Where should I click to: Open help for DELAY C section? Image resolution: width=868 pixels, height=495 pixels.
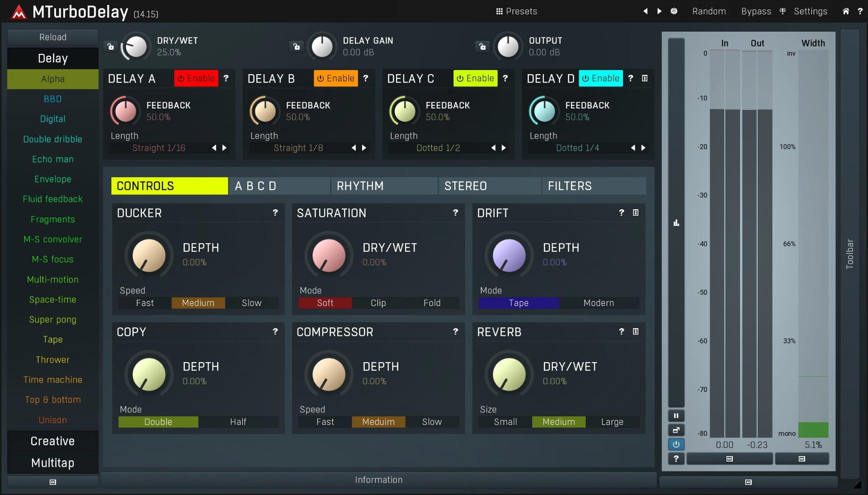(x=505, y=78)
